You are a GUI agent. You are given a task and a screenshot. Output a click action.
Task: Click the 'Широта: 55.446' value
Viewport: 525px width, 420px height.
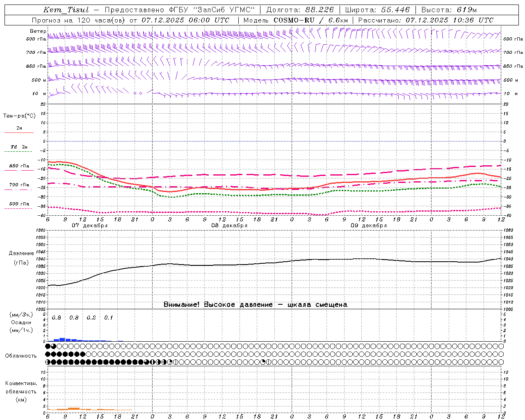click(377, 10)
